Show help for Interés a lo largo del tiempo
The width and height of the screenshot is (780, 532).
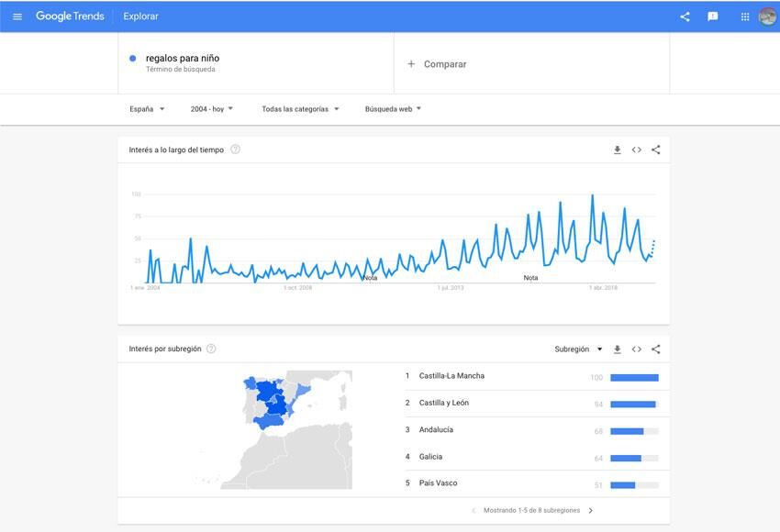tap(235, 150)
